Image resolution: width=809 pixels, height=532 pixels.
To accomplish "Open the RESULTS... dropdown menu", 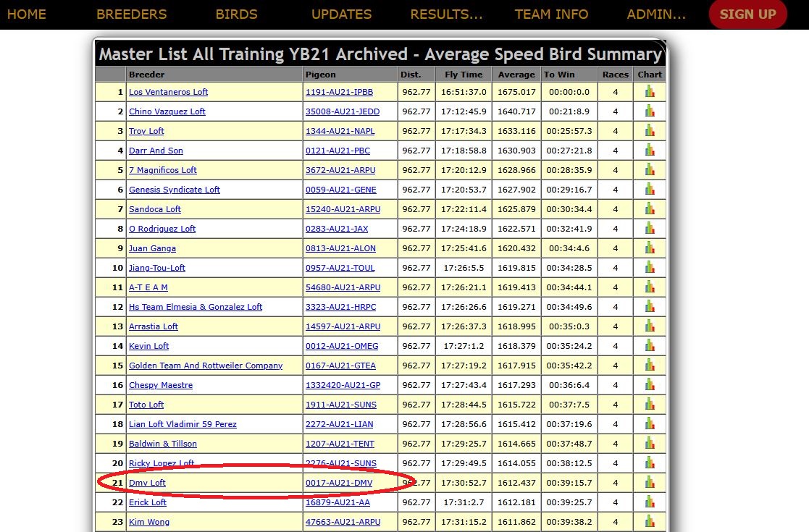I will click(446, 14).
